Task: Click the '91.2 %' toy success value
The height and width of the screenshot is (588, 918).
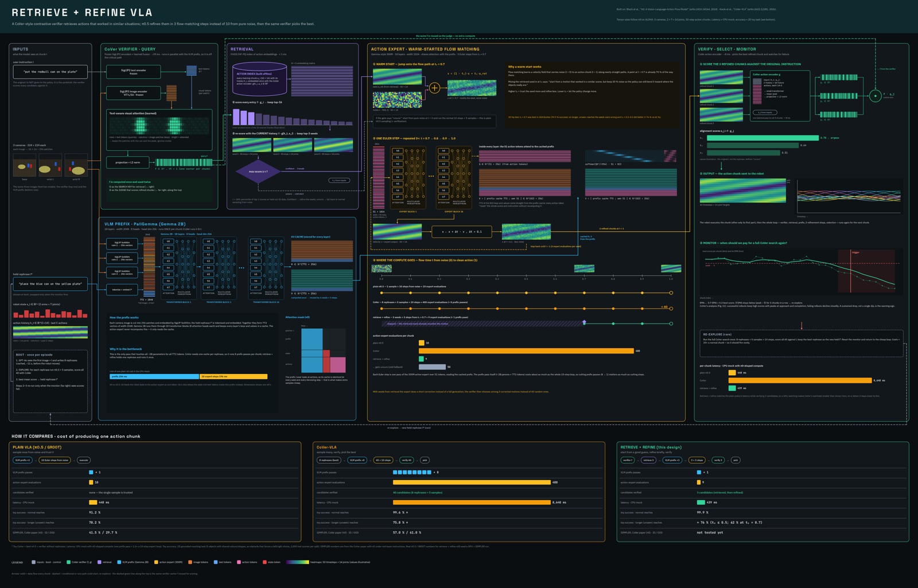Action: (95, 512)
